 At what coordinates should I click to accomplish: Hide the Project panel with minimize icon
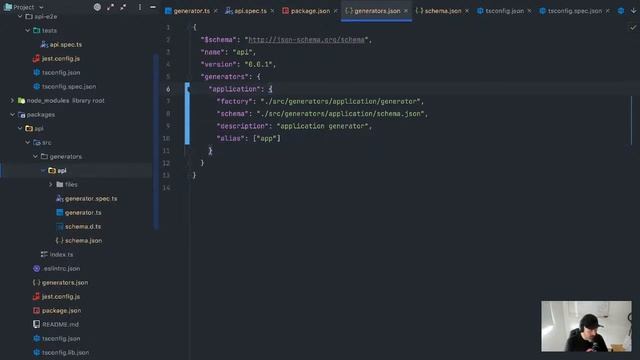pyautogui.click(x=153, y=7)
